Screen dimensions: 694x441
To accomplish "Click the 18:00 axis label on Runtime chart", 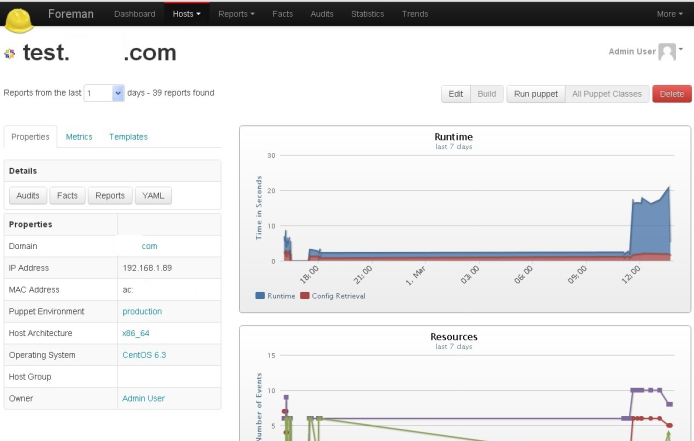I will (x=309, y=275).
